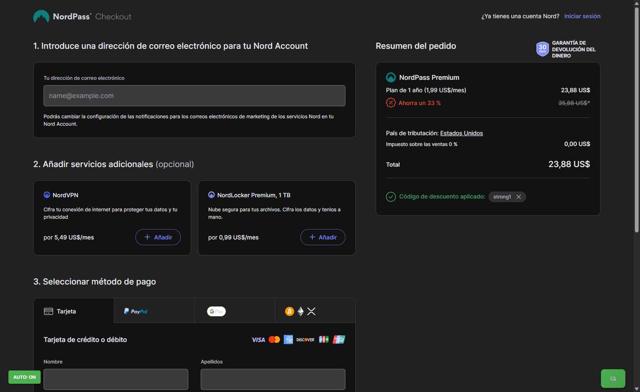Click the Discover card logo
The width and height of the screenshot is (640, 392).
click(x=305, y=340)
